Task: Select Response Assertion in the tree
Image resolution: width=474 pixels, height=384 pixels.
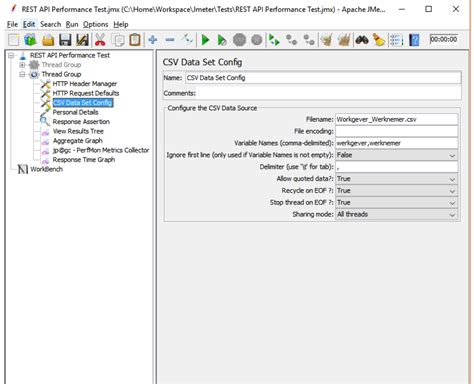Action: click(x=81, y=122)
